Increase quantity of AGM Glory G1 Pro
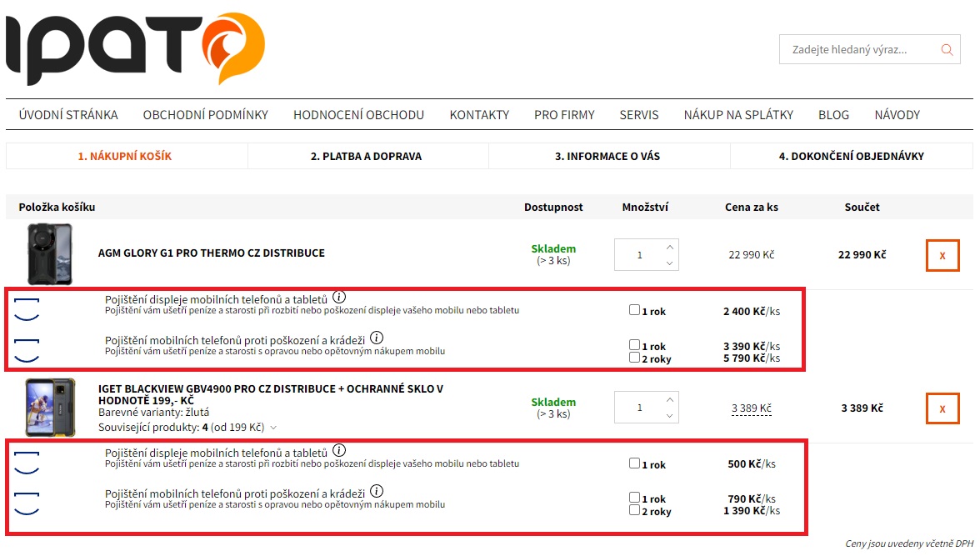This screenshot has height=556, width=980. coord(669,247)
